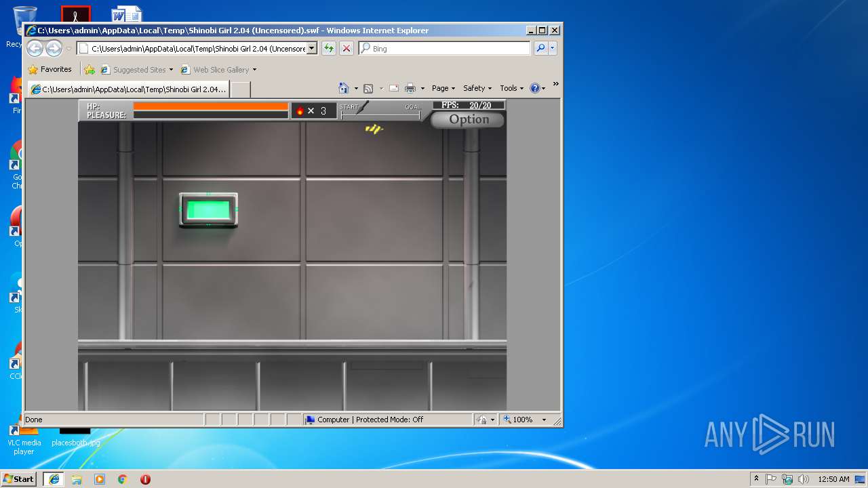This screenshot has width=868, height=488.
Task: Open a new tab with blank tab button
Action: click(241, 89)
